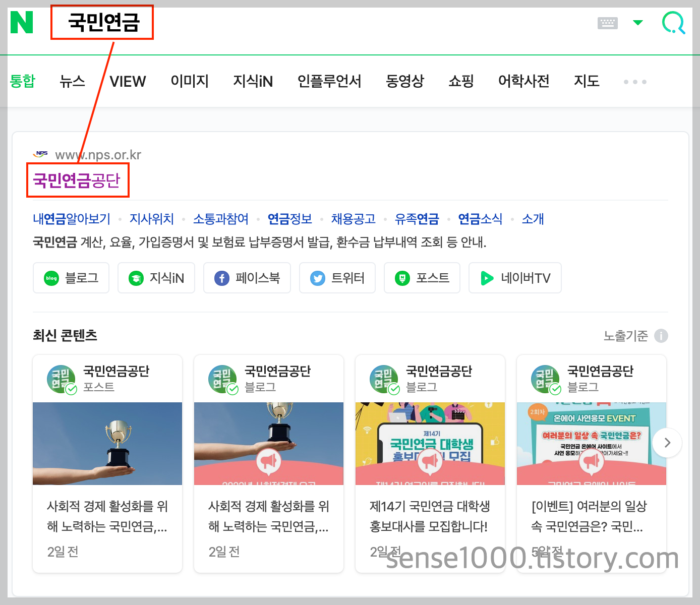Click the green Naver N logo
This screenshot has height=605, width=700.
point(22,23)
